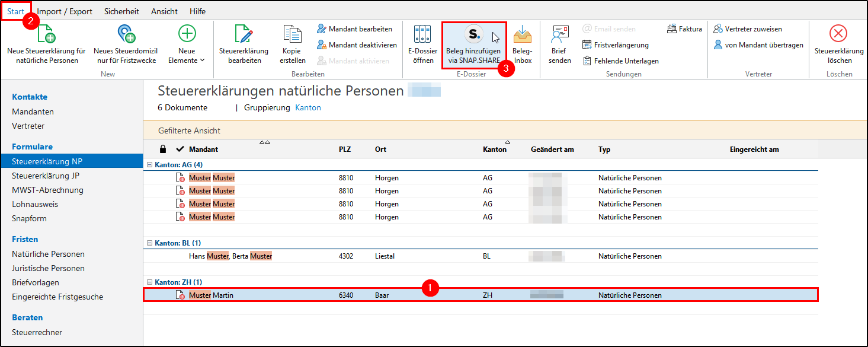Image resolution: width=868 pixels, height=347 pixels.
Task: Click Neues Steuerdomizil nur für Fristzwecke icon
Action: pyautogui.click(x=126, y=34)
